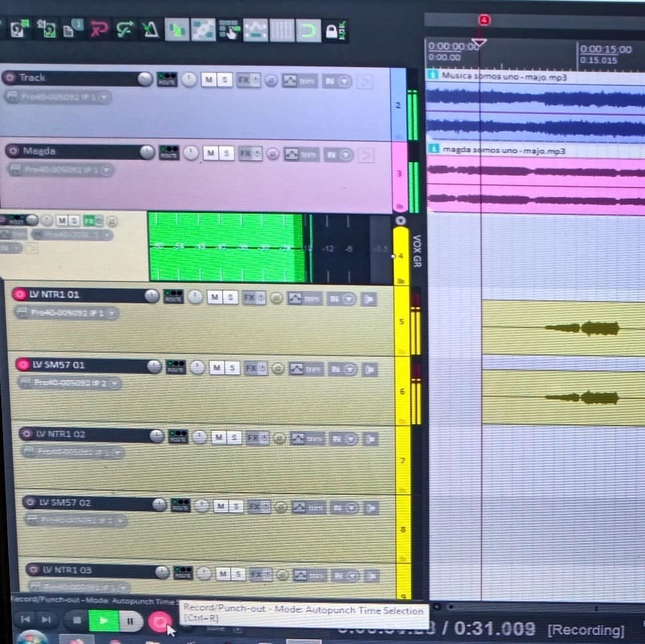Click the green redo icon in toolbar
This screenshot has width=645, height=644.
124,30
